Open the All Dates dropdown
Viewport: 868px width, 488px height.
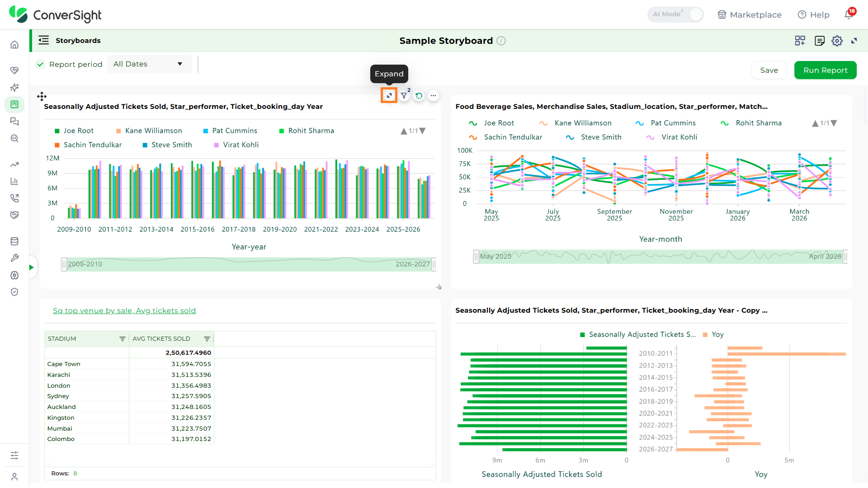point(149,64)
